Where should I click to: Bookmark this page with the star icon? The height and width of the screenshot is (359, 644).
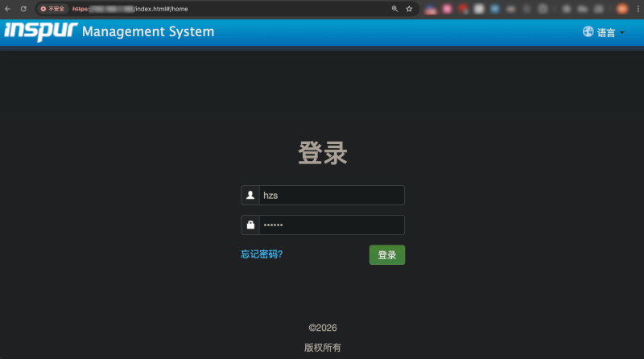point(409,9)
